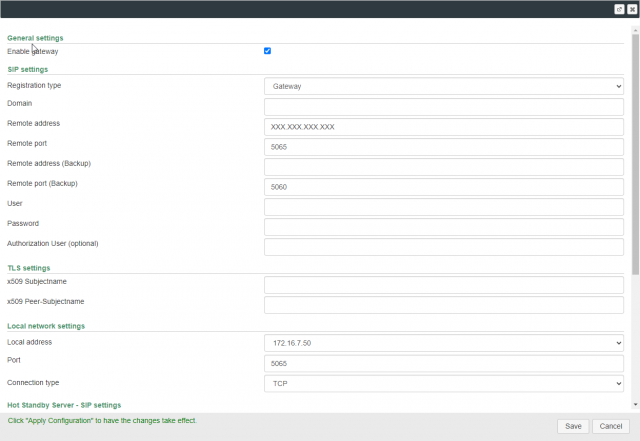Click the General settings heading
640x441 pixels.
pos(35,38)
